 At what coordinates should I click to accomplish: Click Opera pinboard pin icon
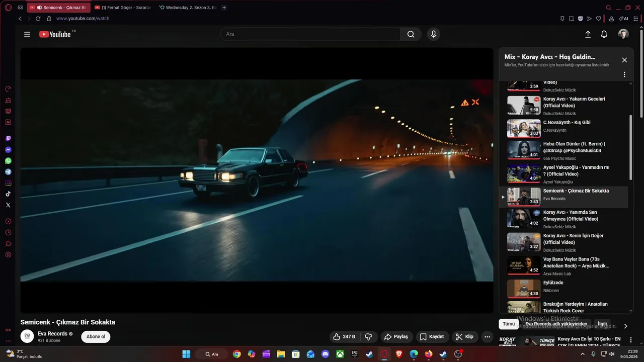562,19
